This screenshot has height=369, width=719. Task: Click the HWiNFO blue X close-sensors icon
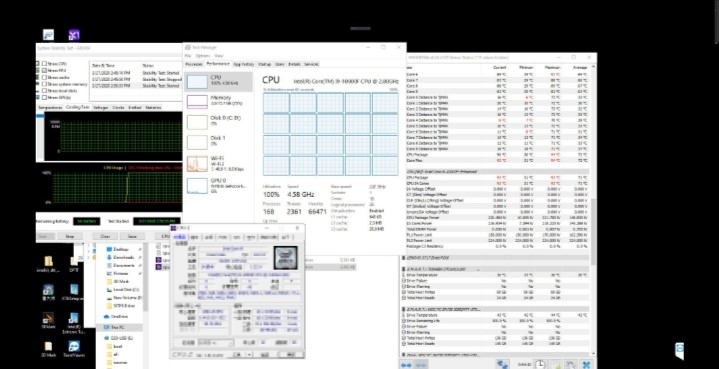pos(586,364)
